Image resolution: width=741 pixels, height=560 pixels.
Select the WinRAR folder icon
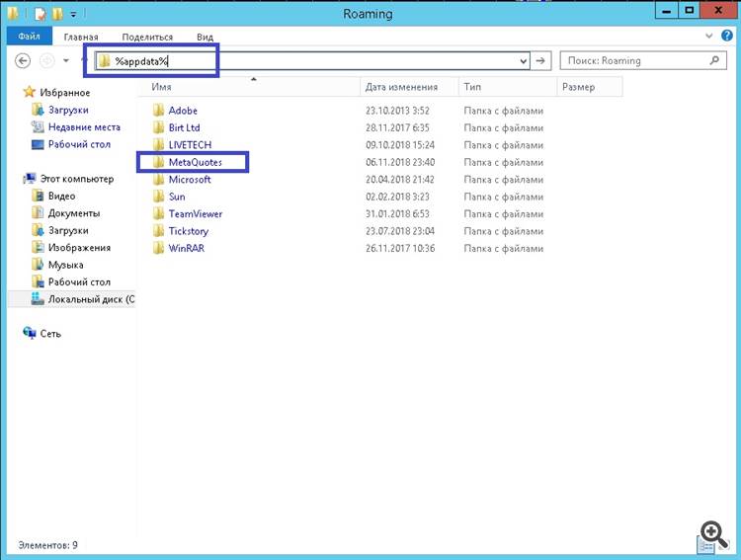158,248
